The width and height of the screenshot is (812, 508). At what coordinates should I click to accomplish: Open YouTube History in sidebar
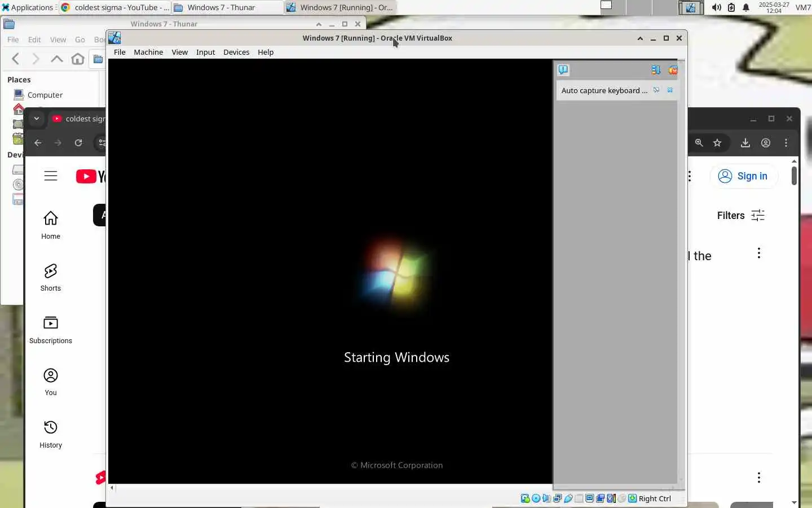[x=51, y=434]
